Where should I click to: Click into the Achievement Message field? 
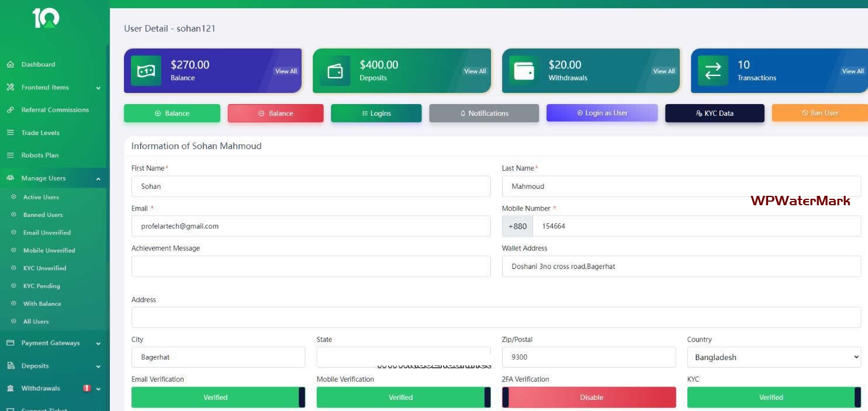pos(310,267)
